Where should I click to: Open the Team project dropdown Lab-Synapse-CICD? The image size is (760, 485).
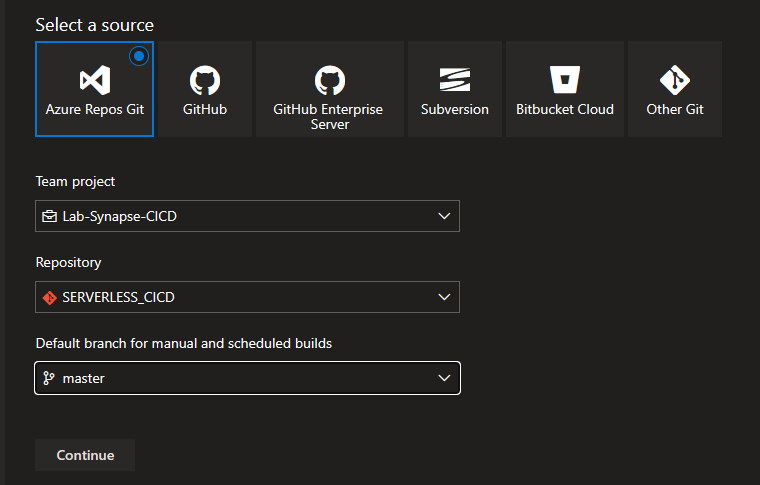[x=247, y=216]
